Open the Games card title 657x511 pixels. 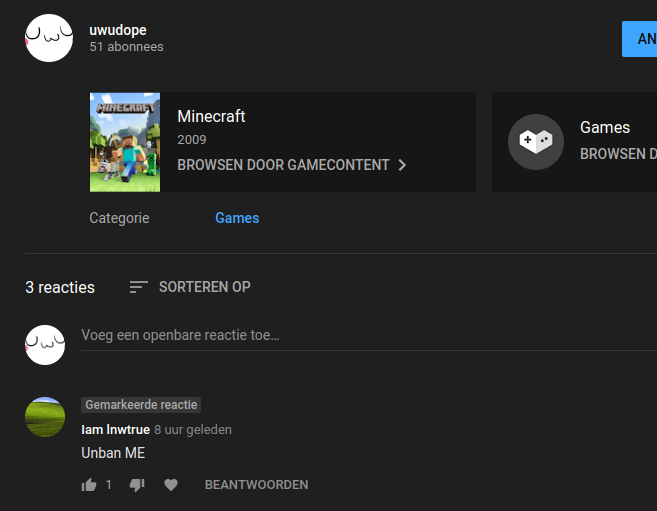tap(605, 127)
